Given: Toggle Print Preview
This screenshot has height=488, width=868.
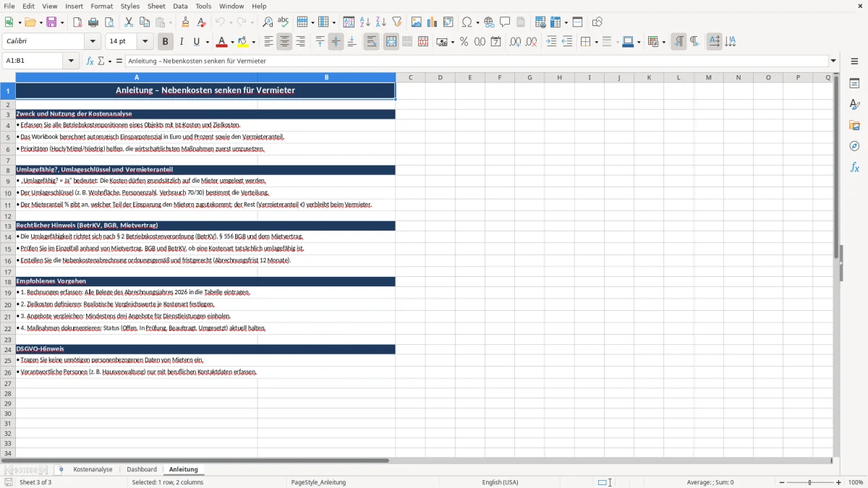Looking at the screenshot, I should click(109, 22).
